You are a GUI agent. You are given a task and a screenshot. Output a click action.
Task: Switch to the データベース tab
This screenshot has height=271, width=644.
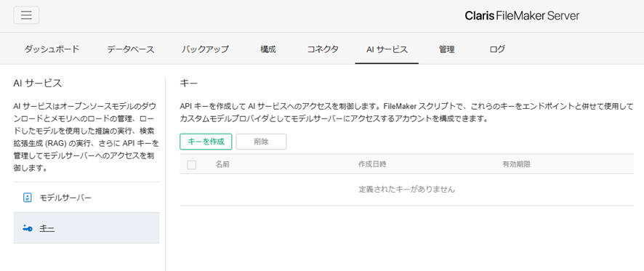[131, 49]
